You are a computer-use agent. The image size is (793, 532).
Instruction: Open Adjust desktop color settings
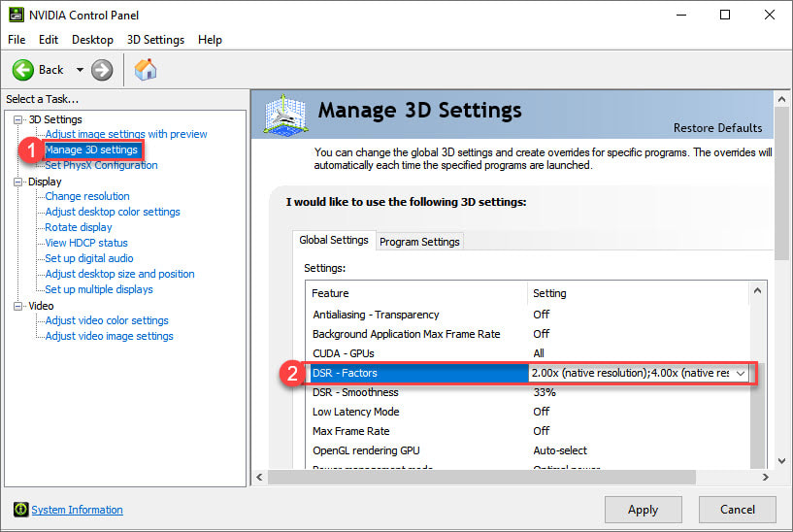click(113, 212)
